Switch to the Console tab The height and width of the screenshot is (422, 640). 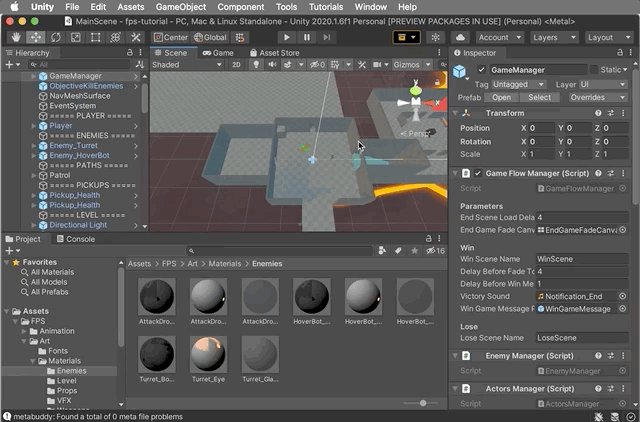[75, 239]
